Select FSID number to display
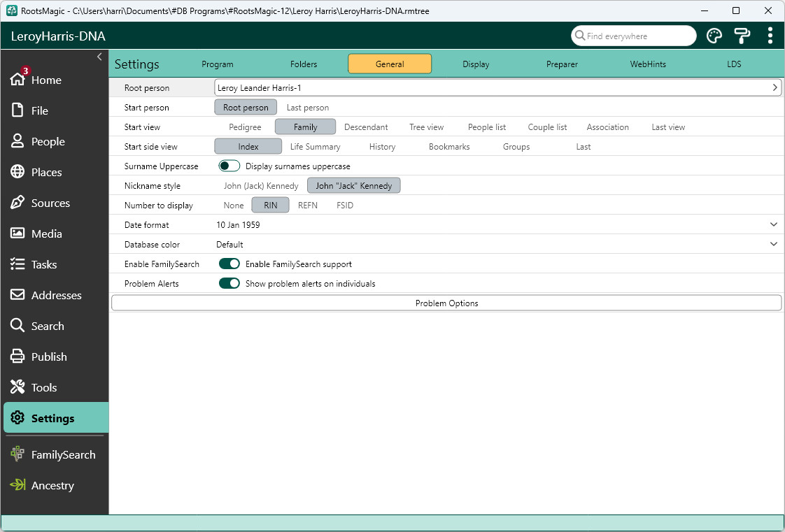785x532 pixels. coord(344,205)
